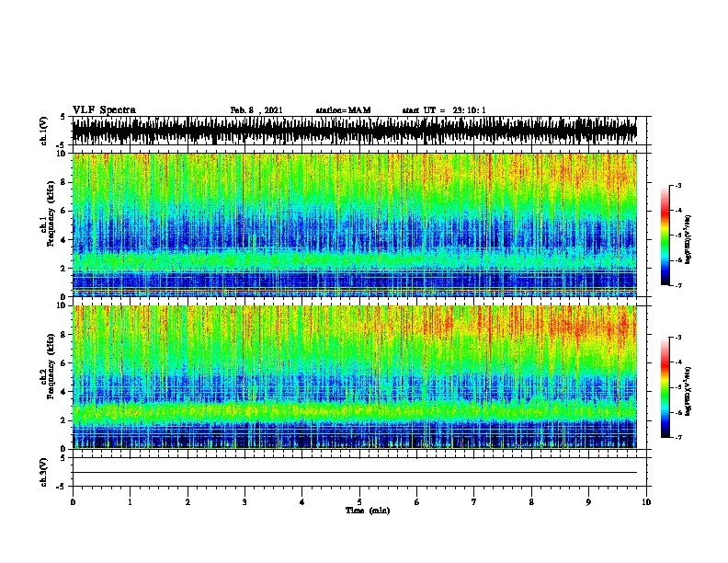Click the "5" tick on the time axis

(359, 502)
